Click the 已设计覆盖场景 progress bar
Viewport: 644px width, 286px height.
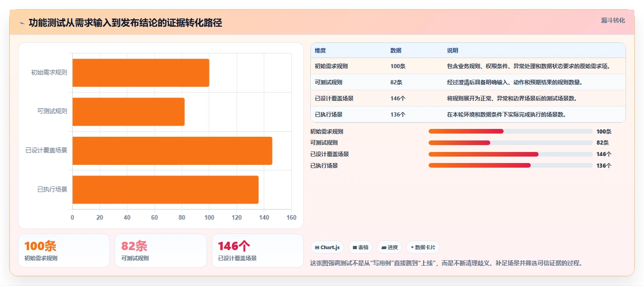click(511, 154)
